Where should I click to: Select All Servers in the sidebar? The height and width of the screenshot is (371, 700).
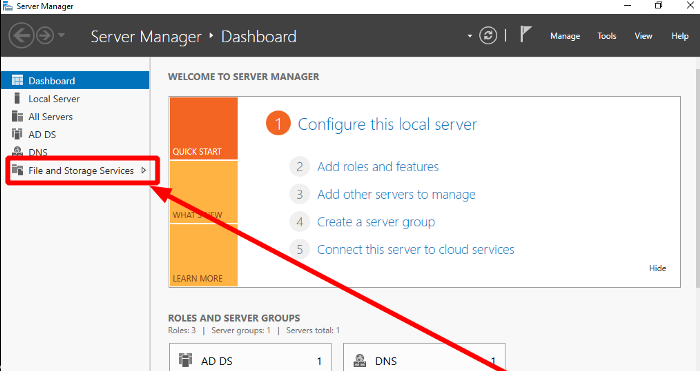[x=75, y=117]
